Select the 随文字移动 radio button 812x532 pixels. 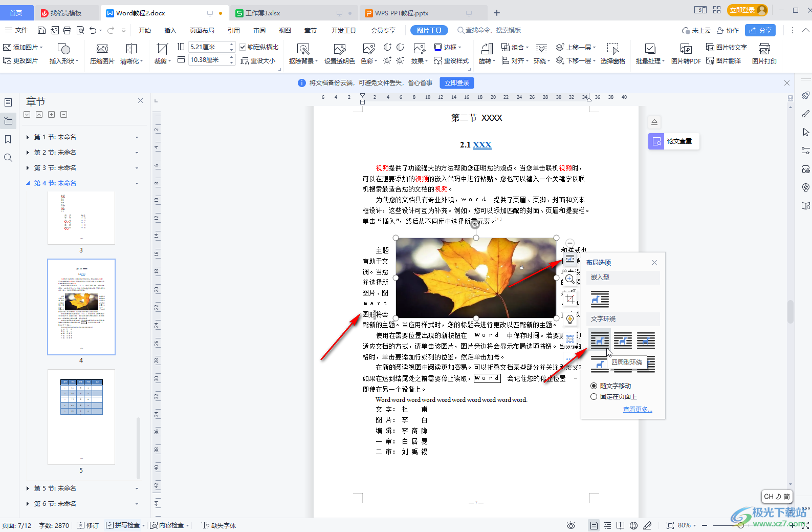pyautogui.click(x=594, y=386)
